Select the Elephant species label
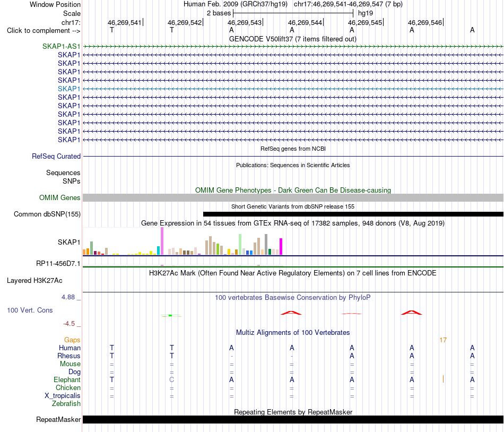This screenshot has width=504, height=432. (x=67, y=379)
